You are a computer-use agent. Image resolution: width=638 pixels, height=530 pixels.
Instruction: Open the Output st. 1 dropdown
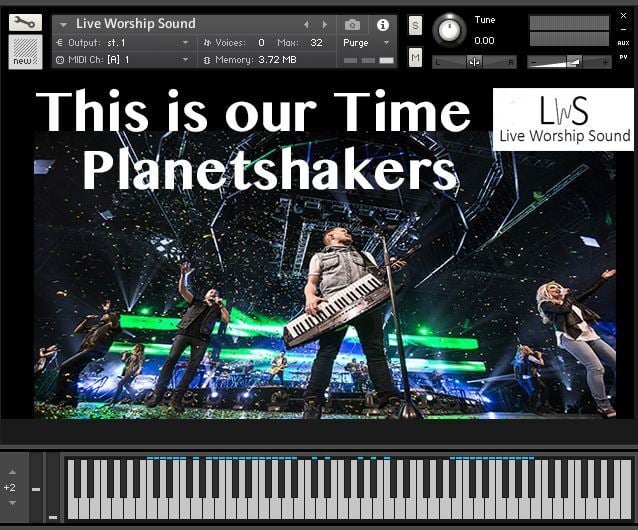[x=185, y=42]
